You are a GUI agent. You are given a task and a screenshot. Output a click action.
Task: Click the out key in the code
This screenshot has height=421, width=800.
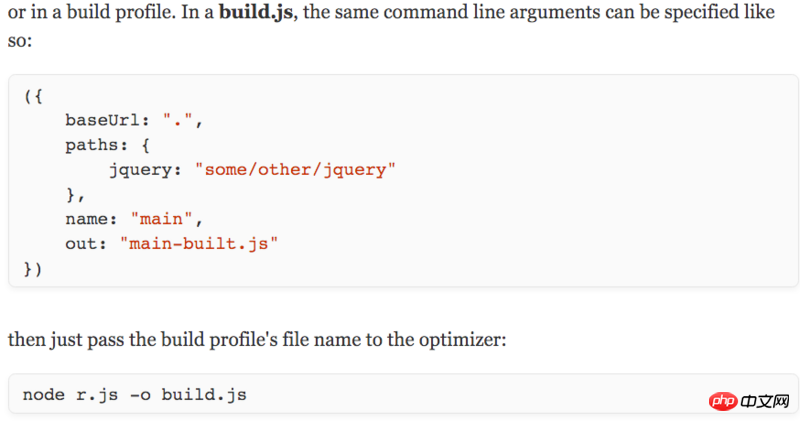(82, 242)
